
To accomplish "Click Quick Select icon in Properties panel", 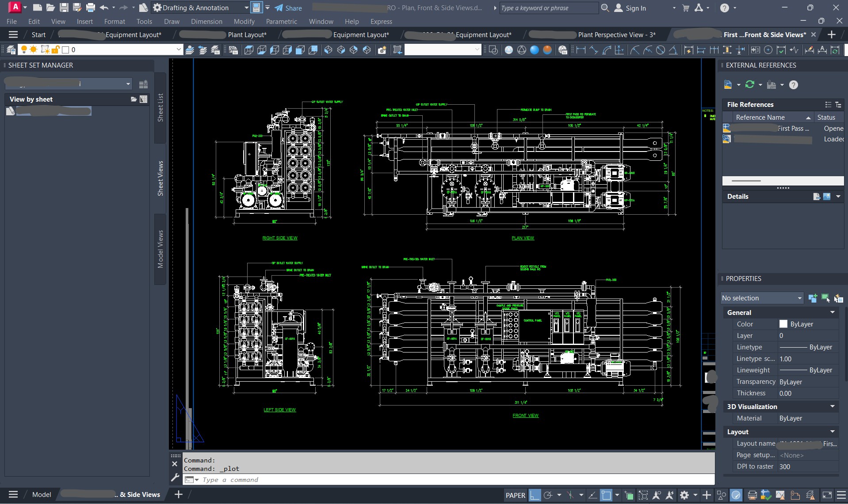I will [838, 298].
